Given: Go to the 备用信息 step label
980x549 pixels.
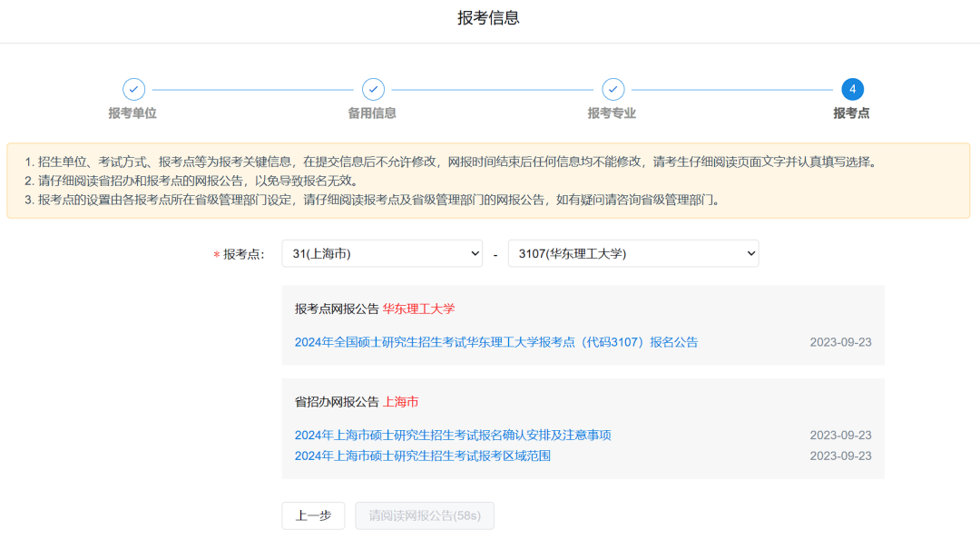Looking at the screenshot, I should click(372, 113).
